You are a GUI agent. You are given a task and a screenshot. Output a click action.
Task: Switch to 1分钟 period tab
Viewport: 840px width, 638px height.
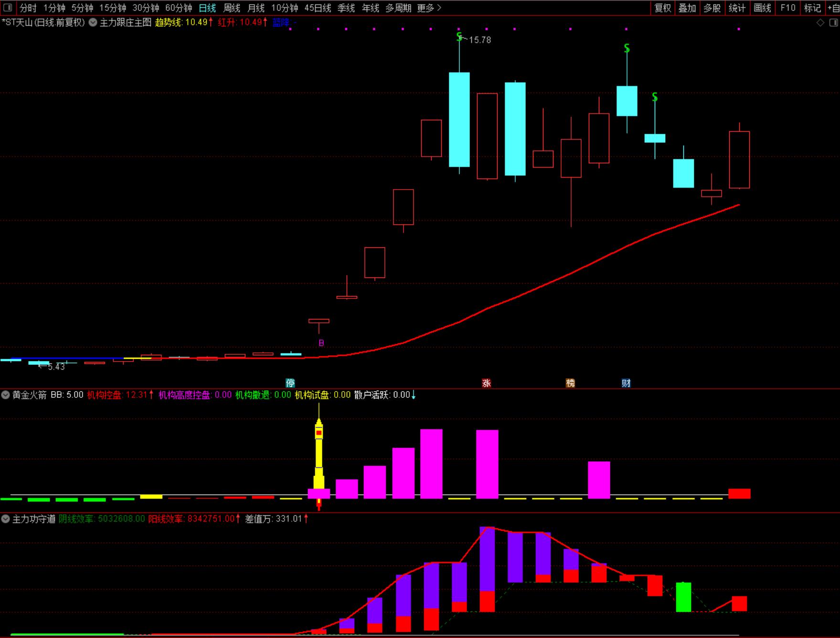coord(54,8)
